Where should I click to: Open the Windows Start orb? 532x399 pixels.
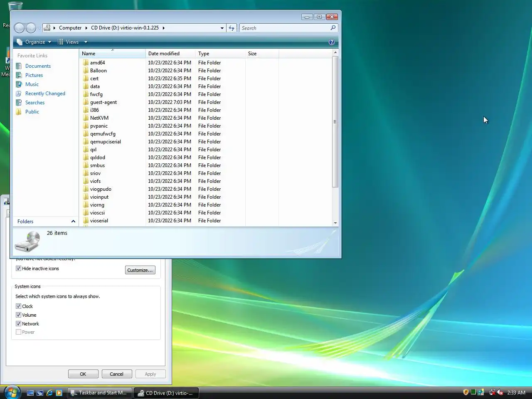pos(12,392)
